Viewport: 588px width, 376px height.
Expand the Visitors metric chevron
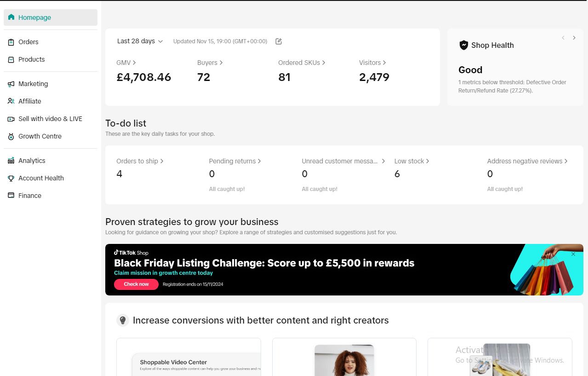[x=384, y=63]
